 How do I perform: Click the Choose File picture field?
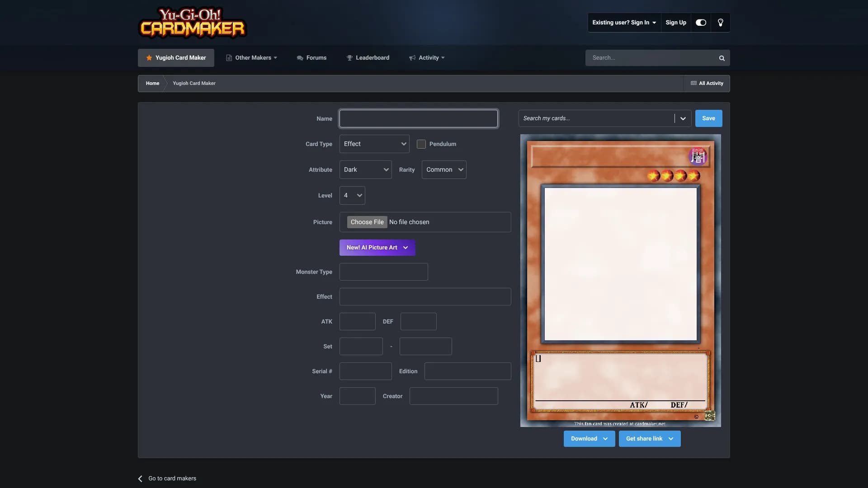[x=367, y=222]
